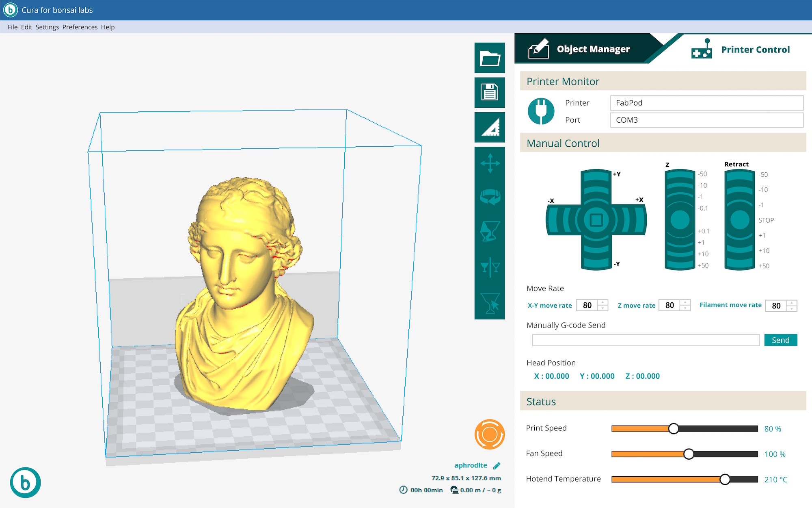Click the Hotend Temperature slider handle
The height and width of the screenshot is (508, 812).
[x=725, y=480]
